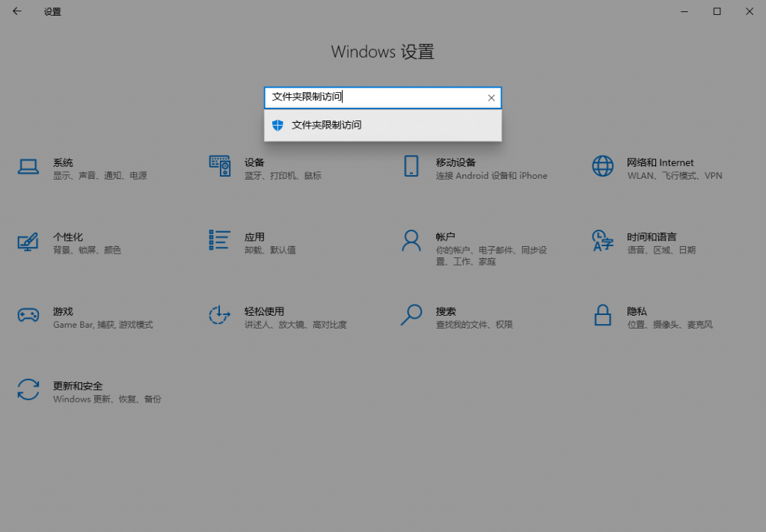This screenshot has width=766, height=532.
Task: Open 应用 settings title
Action: [x=254, y=237]
